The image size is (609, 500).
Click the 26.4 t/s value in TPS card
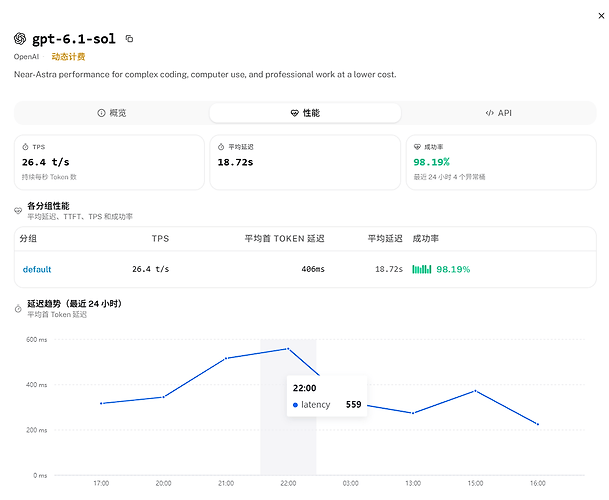tap(45, 162)
